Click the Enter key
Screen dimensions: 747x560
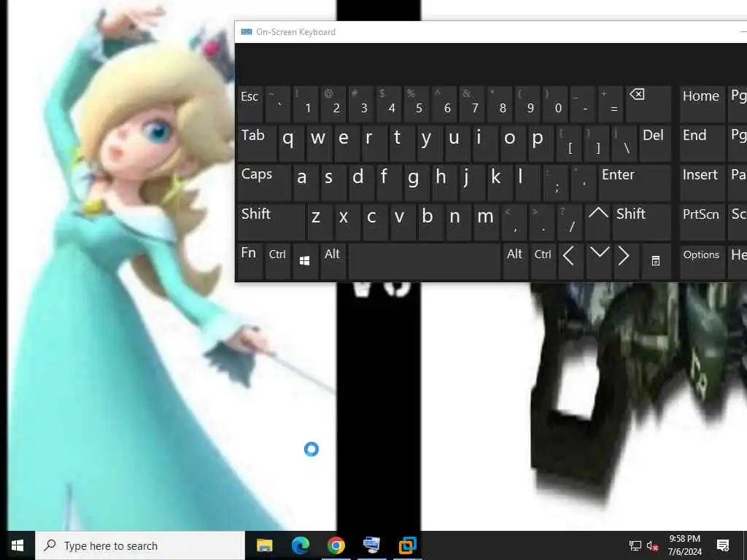(x=635, y=182)
